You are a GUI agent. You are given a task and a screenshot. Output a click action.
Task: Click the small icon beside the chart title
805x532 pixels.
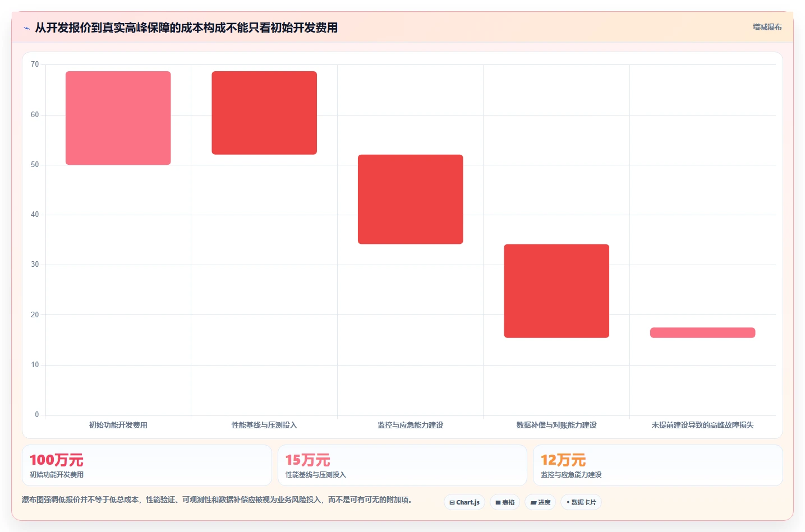[26, 28]
